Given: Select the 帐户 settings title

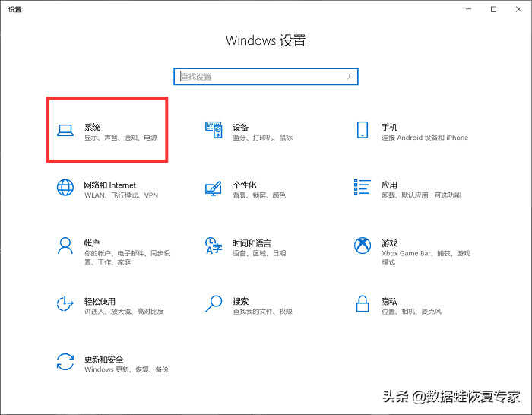Looking at the screenshot, I should (x=92, y=243).
